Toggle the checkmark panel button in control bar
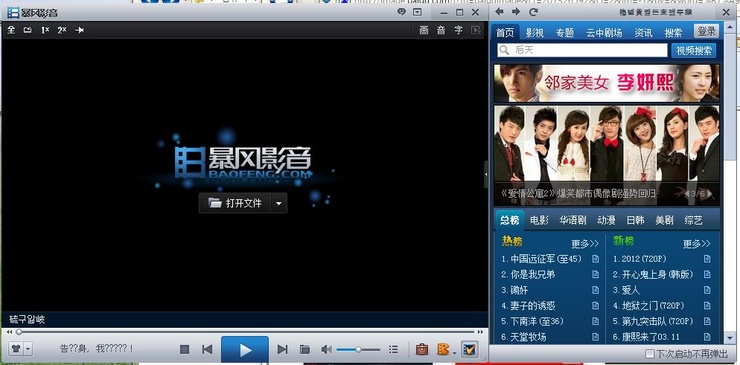The width and height of the screenshot is (740, 365). click(470, 349)
